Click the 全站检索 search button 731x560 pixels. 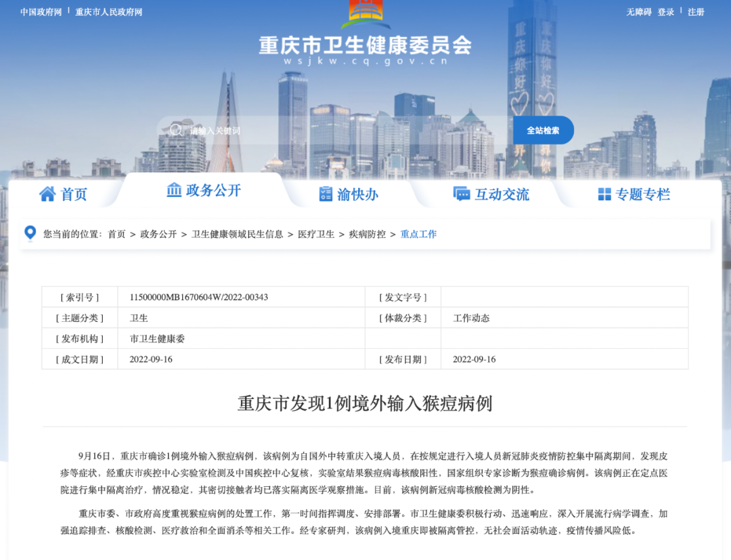click(x=543, y=131)
